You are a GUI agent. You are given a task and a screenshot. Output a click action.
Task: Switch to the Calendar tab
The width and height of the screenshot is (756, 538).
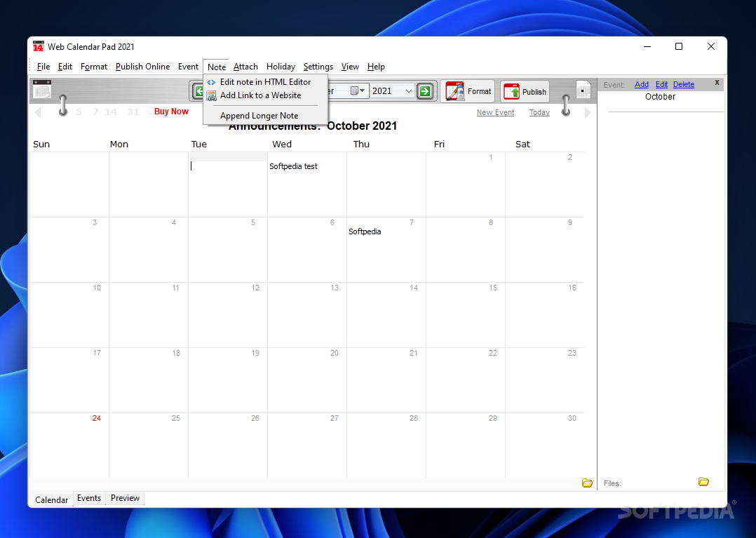[52, 500]
